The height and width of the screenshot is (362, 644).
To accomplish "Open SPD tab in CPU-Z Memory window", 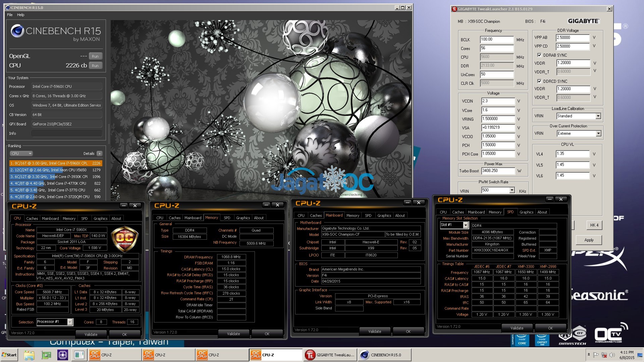I will coord(227,218).
